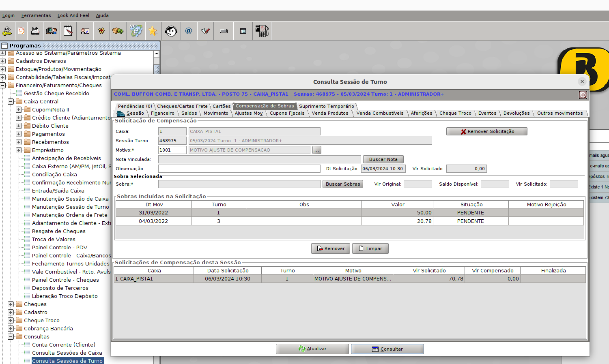This screenshot has width=609, height=364.
Task: Open the fuel pump icon in toolbar
Action: 262,31
